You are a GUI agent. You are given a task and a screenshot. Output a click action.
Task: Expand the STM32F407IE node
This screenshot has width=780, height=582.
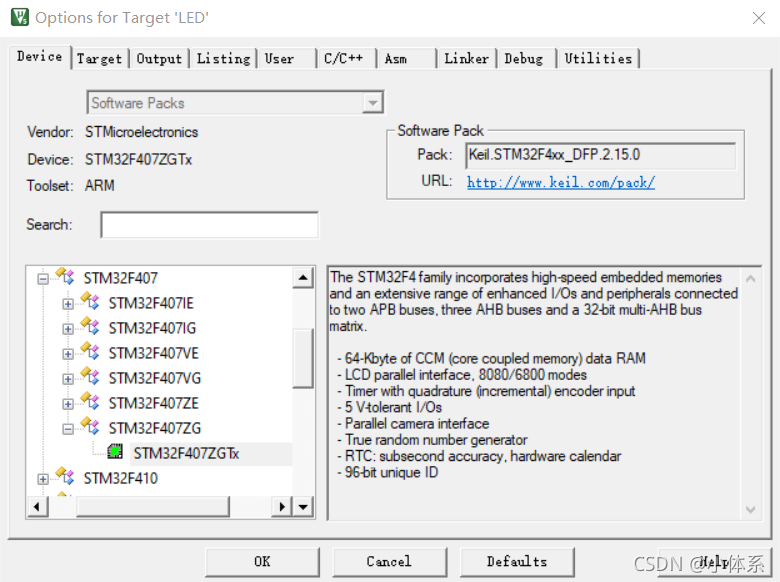click(x=68, y=304)
